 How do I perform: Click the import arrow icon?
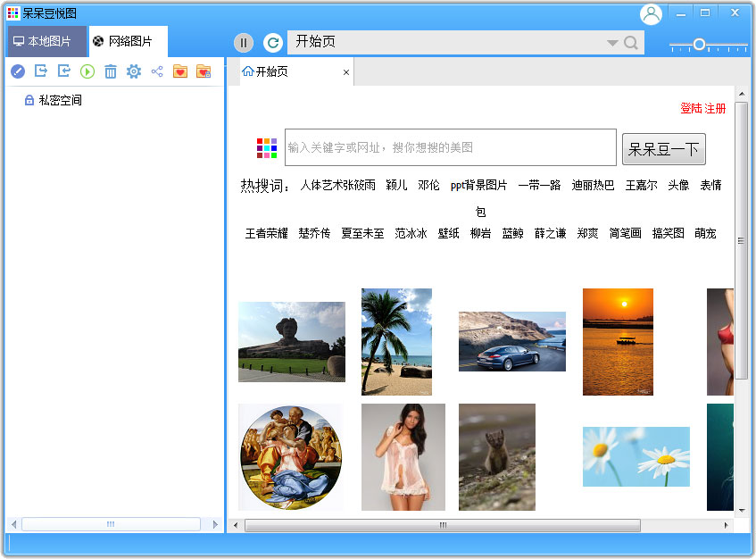click(x=64, y=71)
